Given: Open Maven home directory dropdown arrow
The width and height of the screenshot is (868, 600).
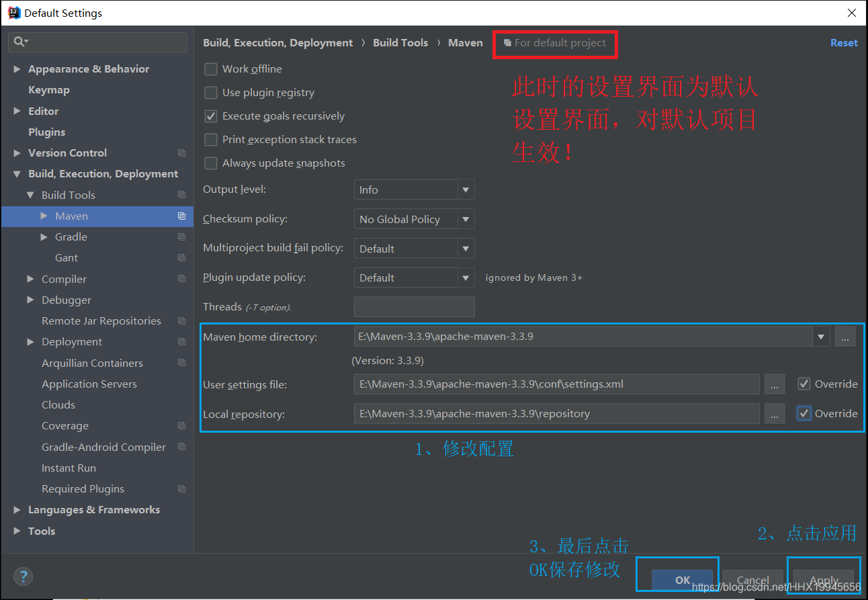Looking at the screenshot, I should [821, 337].
